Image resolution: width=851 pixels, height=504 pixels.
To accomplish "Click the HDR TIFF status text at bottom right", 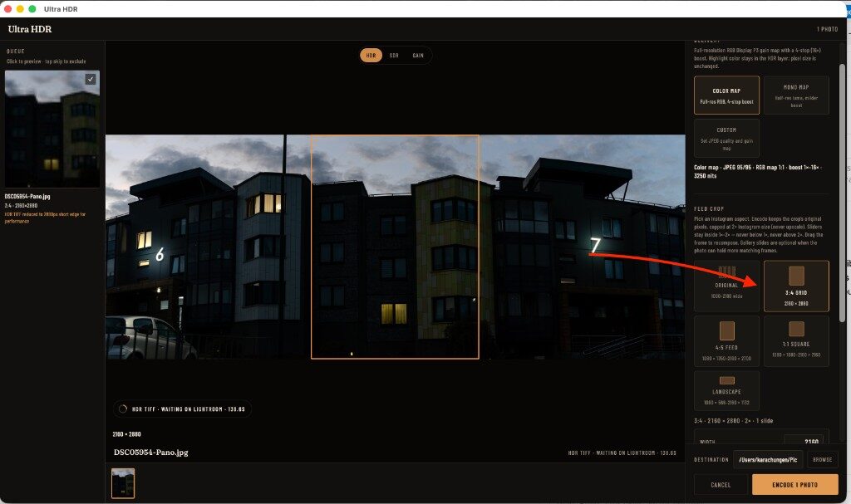I will [x=622, y=453].
